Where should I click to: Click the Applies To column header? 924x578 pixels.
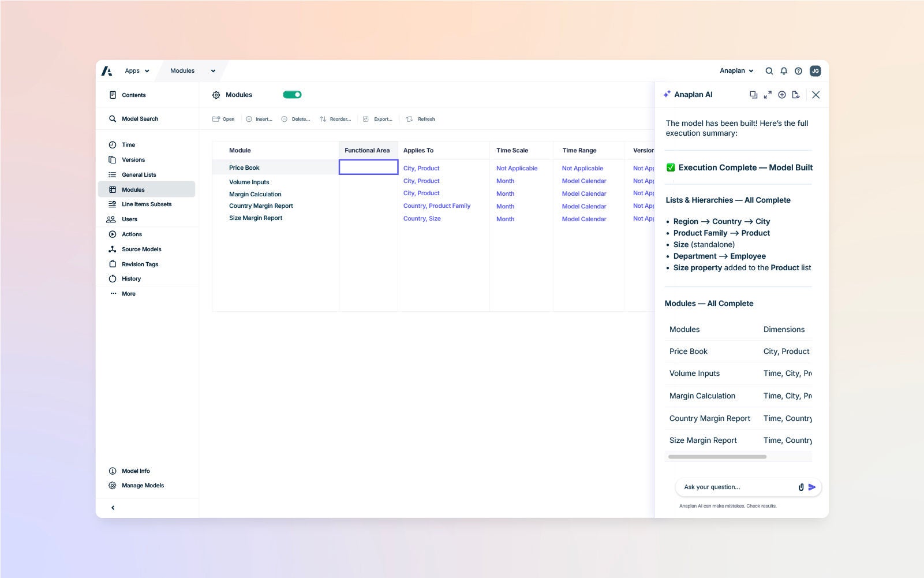click(443, 150)
